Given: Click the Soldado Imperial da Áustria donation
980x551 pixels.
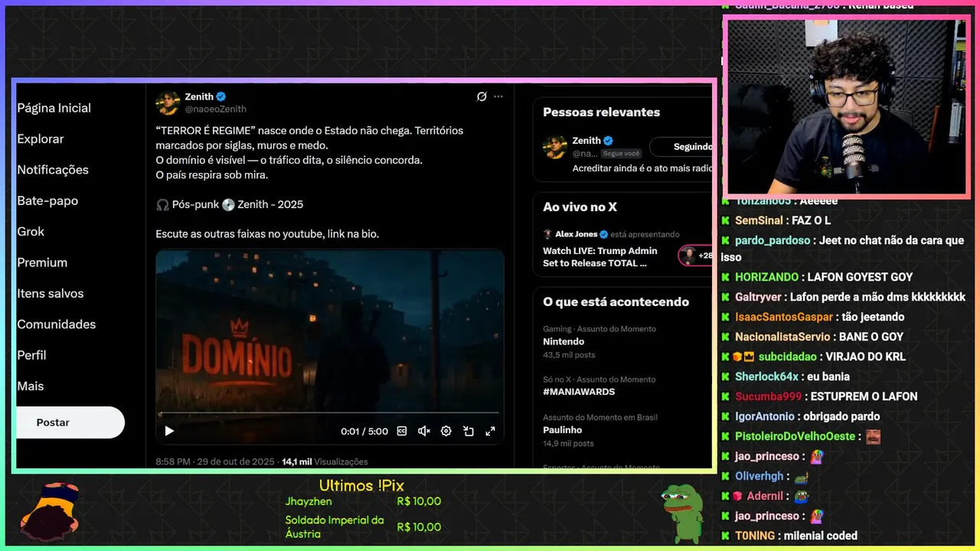Looking at the screenshot, I should tap(363, 527).
